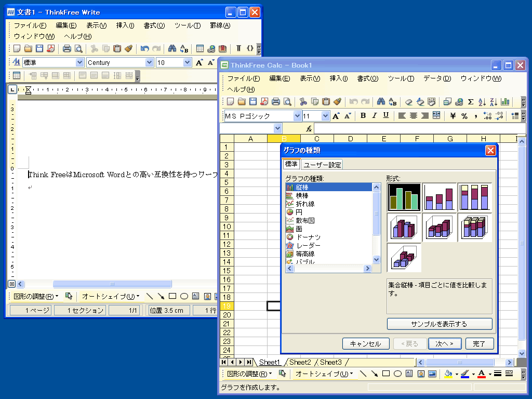532x399 pixels.
Task: Click サンプルを表示する button
Action: [440, 324]
